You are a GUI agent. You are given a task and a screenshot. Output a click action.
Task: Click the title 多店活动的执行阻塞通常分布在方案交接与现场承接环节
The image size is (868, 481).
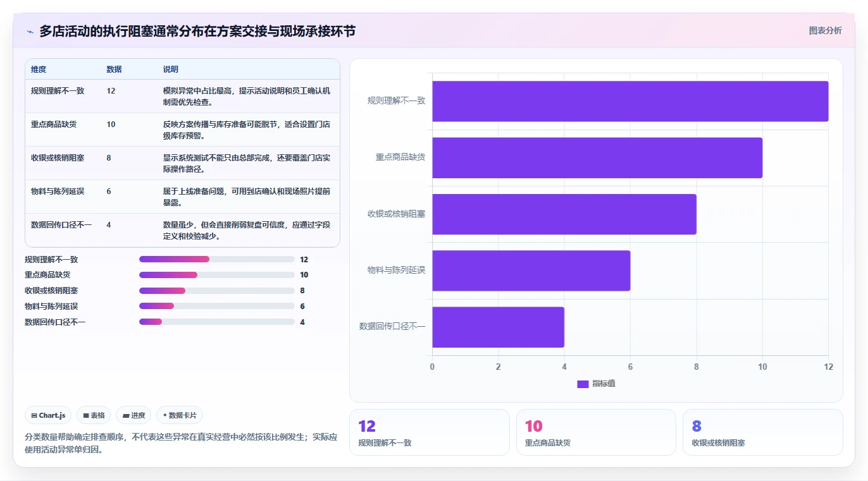coord(197,31)
